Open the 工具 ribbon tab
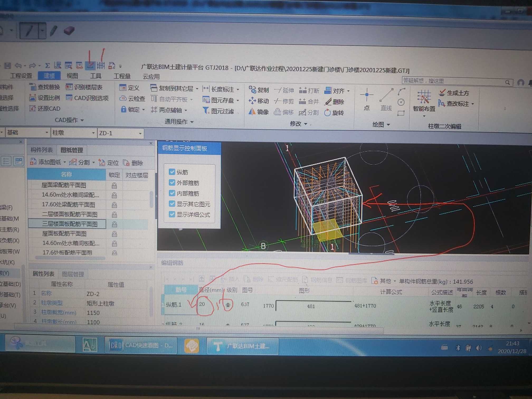The width and height of the screenshot is (532, 399). point(96,76)
